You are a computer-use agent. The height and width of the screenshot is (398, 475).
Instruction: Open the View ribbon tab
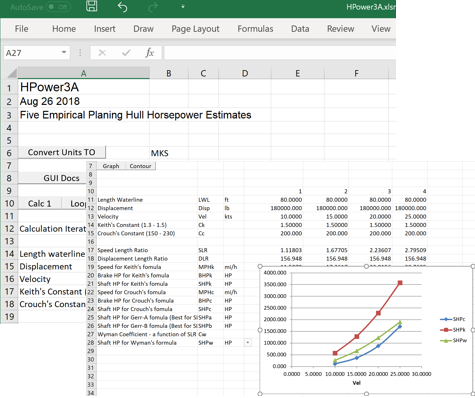(x=381, y=29)
